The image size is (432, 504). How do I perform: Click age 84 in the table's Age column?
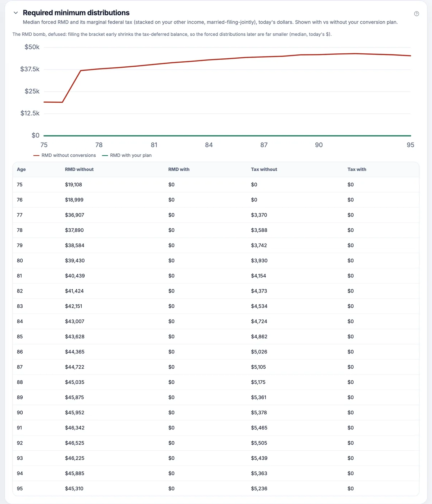pyautogui.click(x=20, y=321)
